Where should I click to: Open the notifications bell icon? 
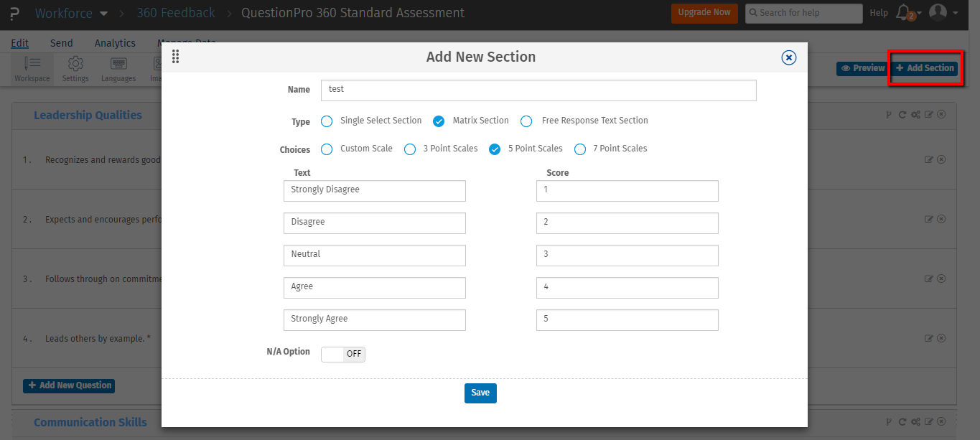903,12
